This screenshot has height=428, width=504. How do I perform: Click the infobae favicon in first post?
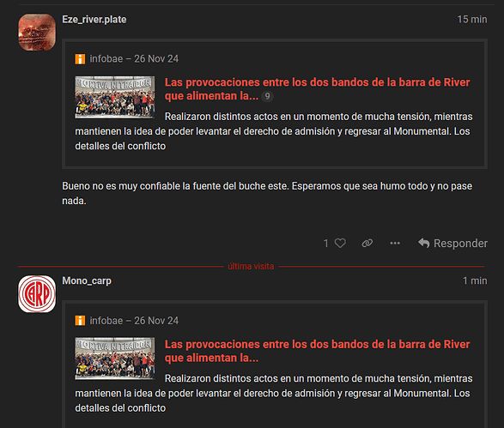point(80,59)
